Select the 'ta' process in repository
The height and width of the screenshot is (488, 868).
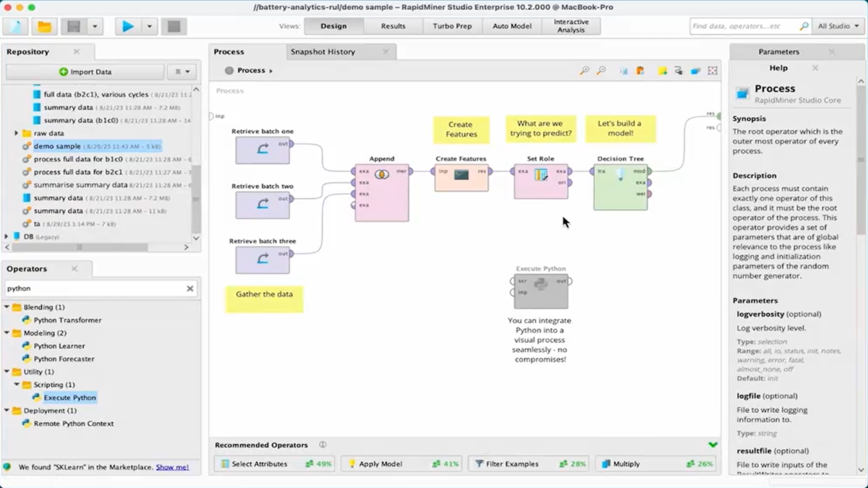pos(69,224)
